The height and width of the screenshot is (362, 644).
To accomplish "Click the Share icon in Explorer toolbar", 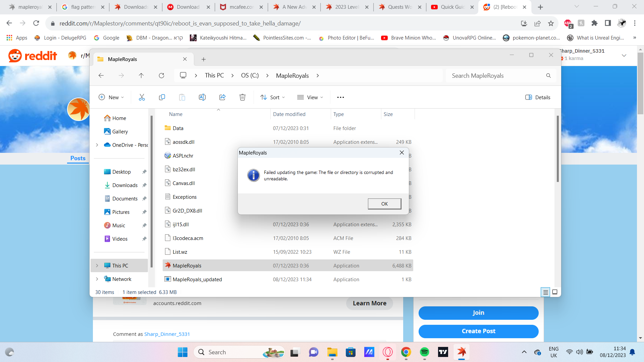I will [x=222, y=97].
